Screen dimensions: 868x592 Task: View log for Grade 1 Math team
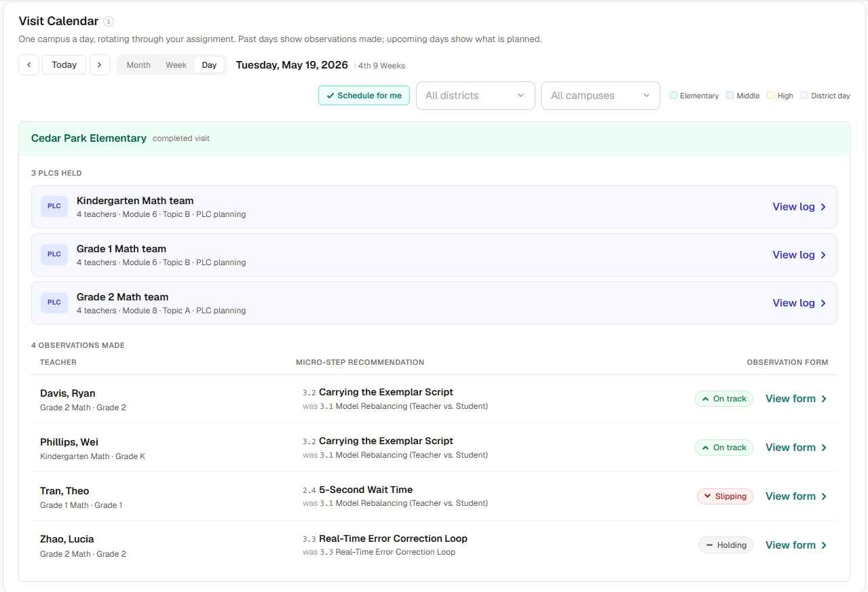[x=799, y=255]
